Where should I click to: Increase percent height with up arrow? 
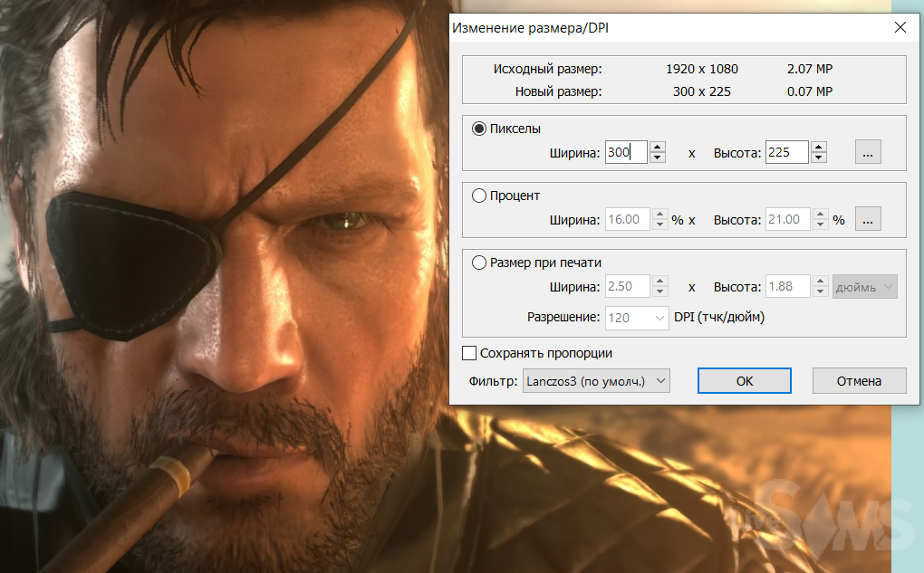point(821,214)
